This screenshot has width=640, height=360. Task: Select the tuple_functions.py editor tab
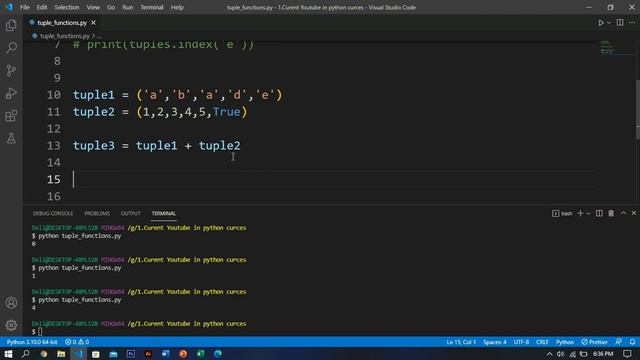61,23
